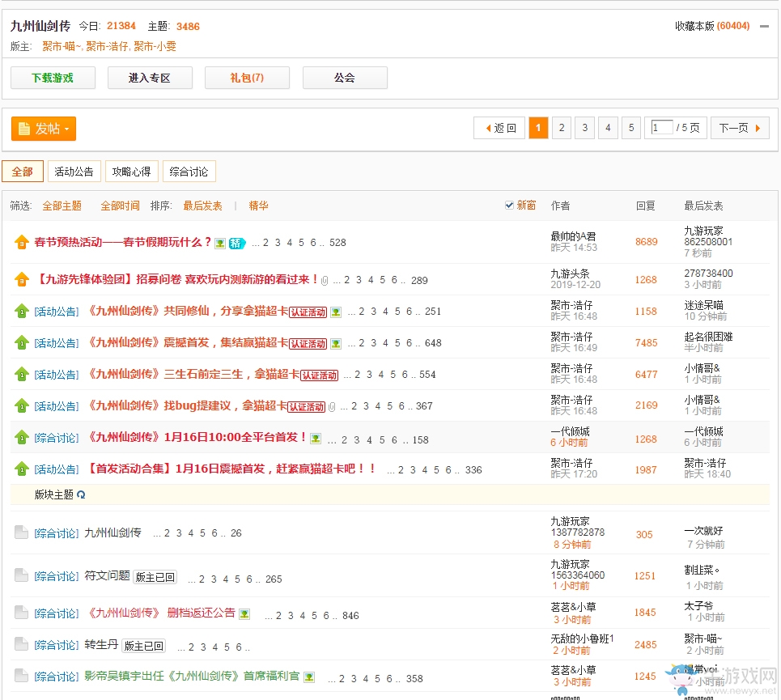Viewport: 781px width, 700px height.
Task: Open thread 影帝吴镇宇出任《九州仙剑传》首席福利官
Action: click(x=192, y=676)
